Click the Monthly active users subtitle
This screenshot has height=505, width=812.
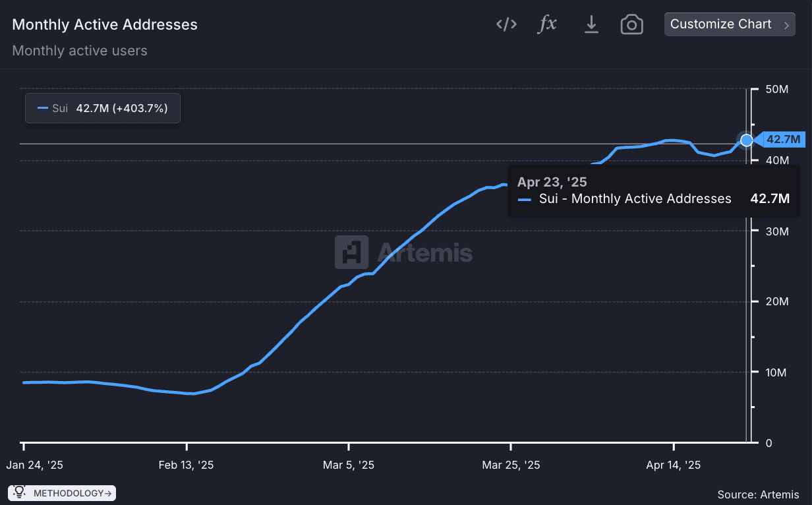[x=80, y=51]
